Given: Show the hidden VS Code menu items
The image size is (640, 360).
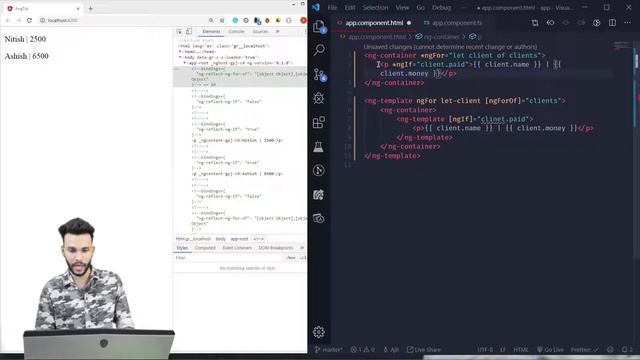Looking at the screenshot, I should tap(463, 8).
